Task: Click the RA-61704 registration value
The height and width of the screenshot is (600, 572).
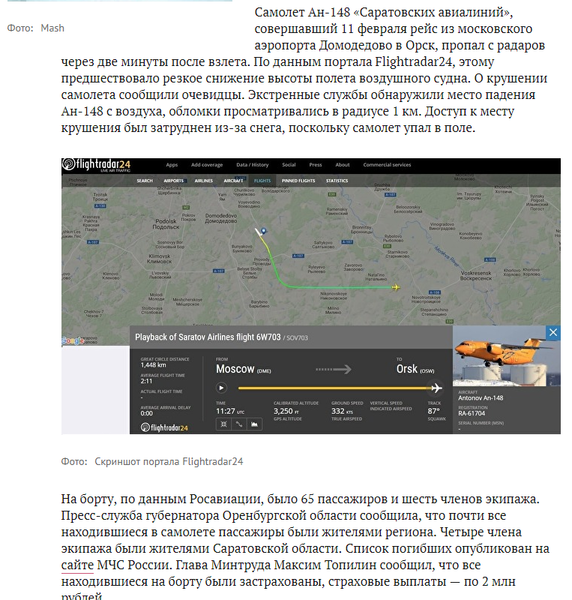Action: (471, 413)
